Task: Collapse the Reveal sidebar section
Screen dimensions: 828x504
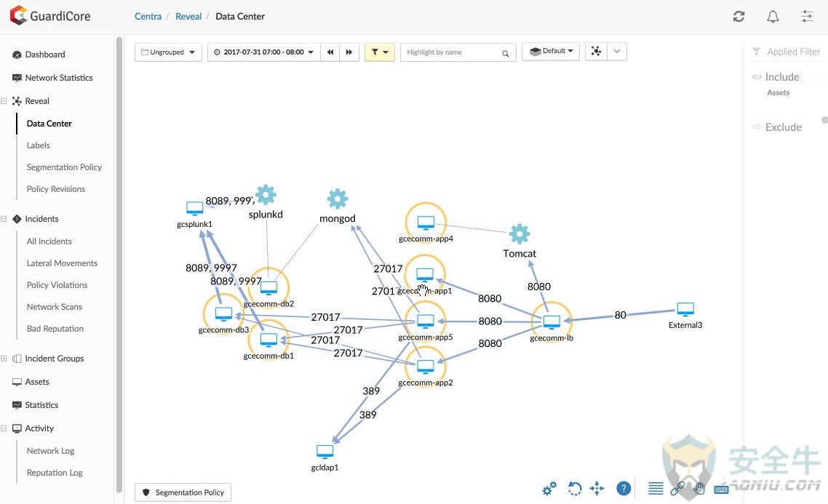Action: click(x=4, y=101)
